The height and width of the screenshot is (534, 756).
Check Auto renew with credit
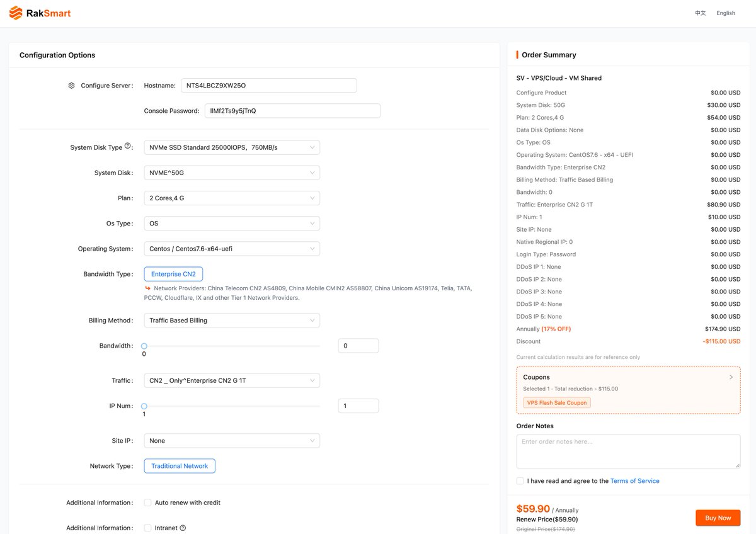[147, 503]
